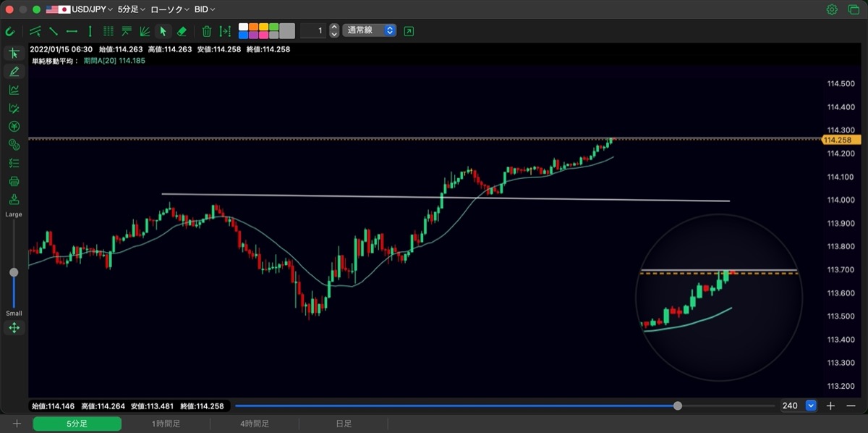Viewport: 868px width, 433px height.
Task: Select the eraser drawing tool
Action: pos(182,31)
